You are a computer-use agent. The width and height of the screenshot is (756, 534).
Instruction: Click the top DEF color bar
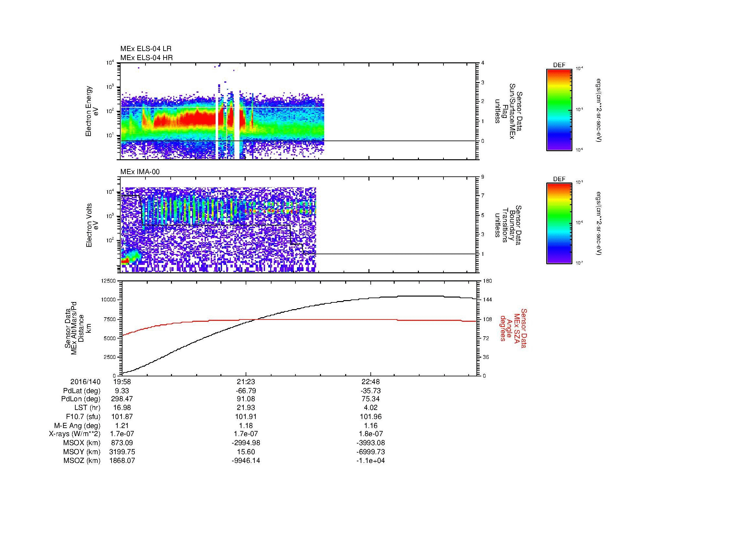pyautogui.click(x=559, y=110)
